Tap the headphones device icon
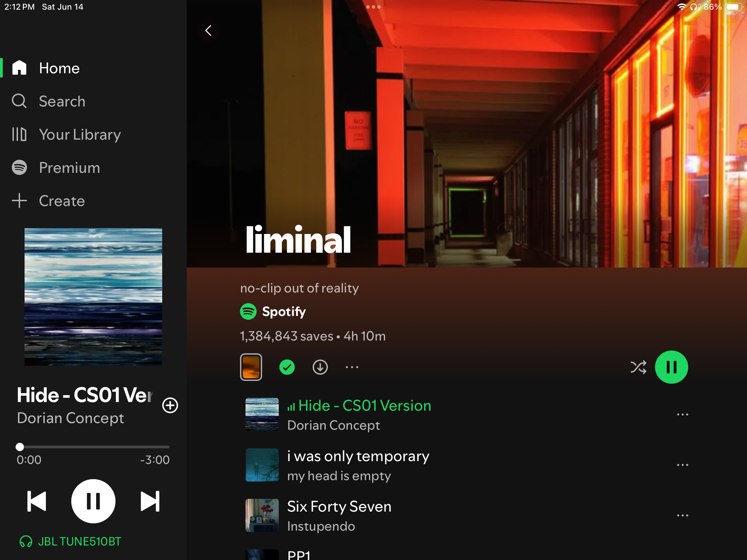 pyautogui.click(x=26, y=541)
